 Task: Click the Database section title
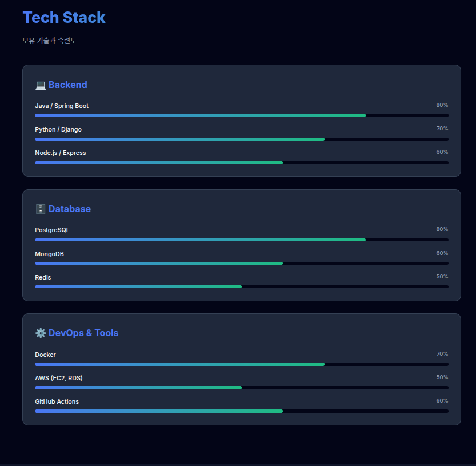pos(69,209)
